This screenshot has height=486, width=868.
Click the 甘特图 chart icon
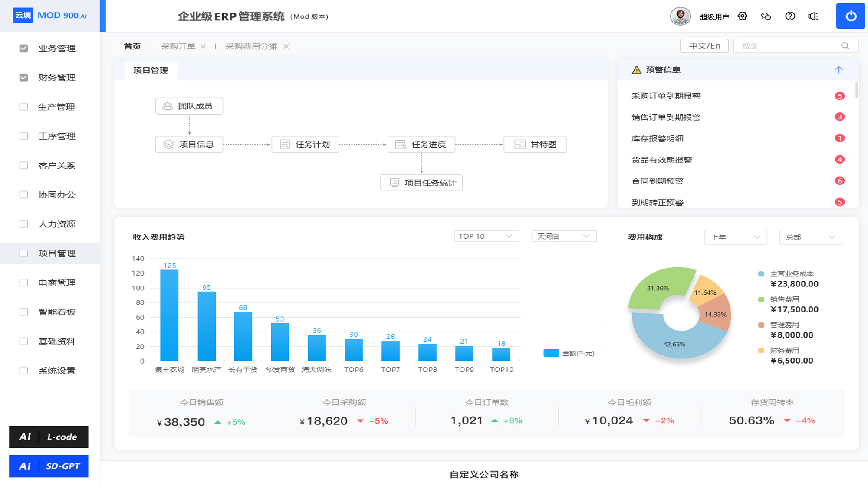click(x=519, y=144)
